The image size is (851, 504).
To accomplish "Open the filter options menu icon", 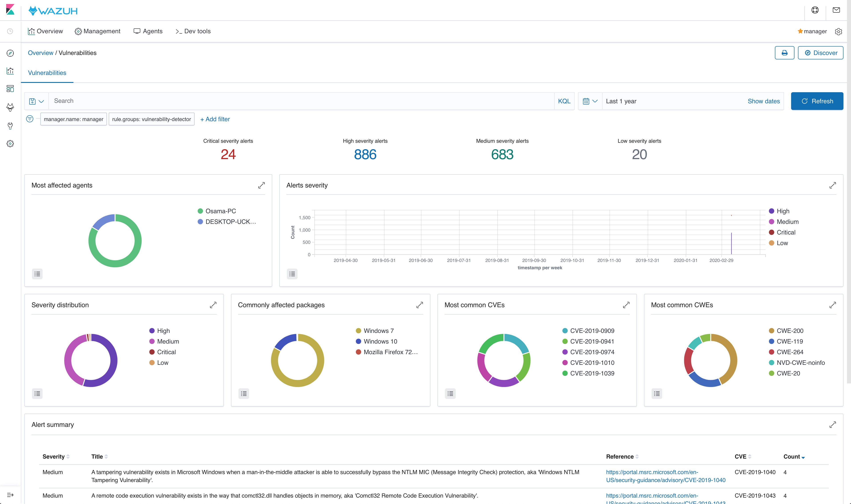I will tap(30, 119).
